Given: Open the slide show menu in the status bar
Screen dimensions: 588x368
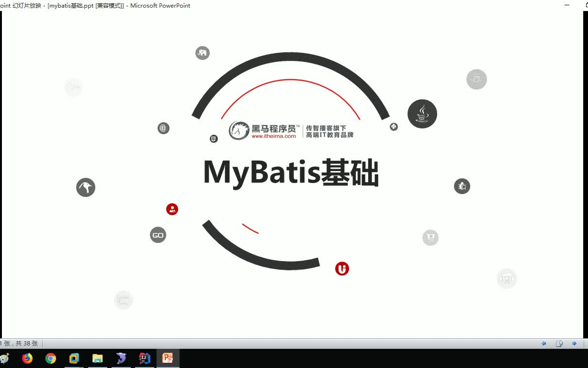Looking at the screenshot, I should tap(559, 343).
